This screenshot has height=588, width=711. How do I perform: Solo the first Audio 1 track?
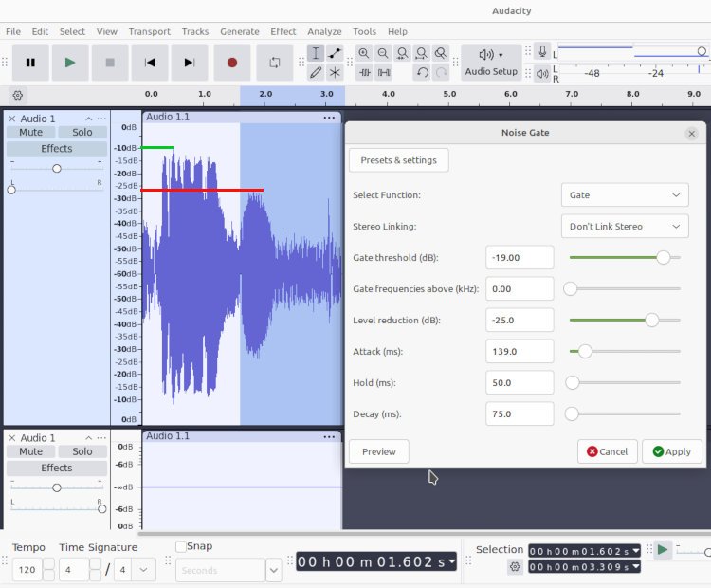82,133
